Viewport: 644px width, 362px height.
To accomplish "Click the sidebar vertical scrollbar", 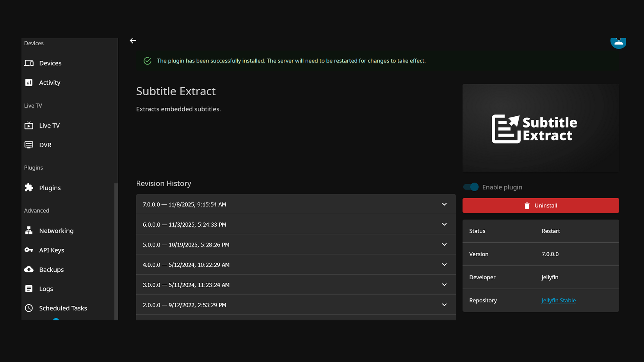I will (x=116, y=251).
